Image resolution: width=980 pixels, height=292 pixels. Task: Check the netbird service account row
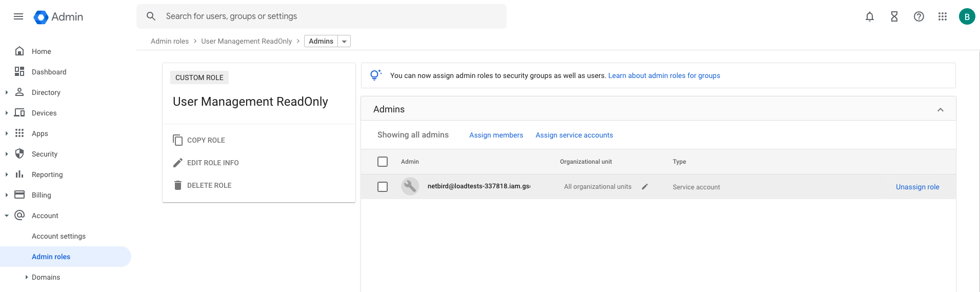coord(383,187)
